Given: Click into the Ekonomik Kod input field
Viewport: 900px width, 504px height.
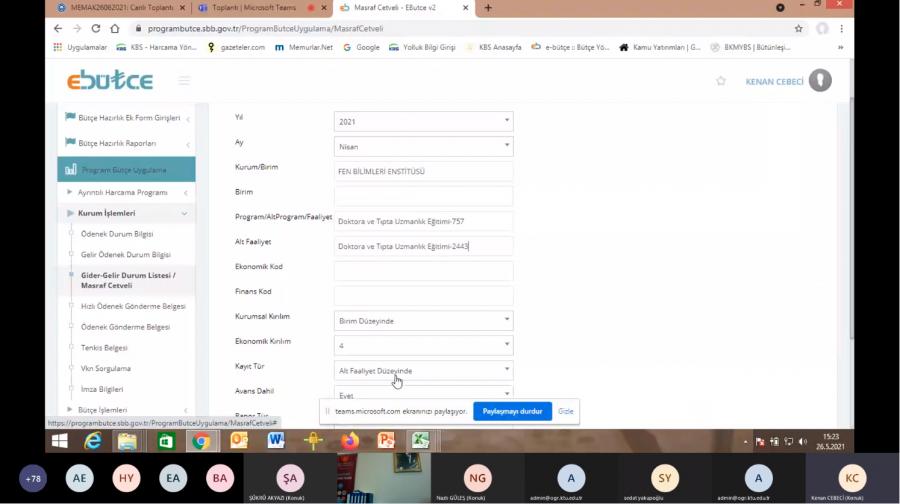Looking at the screenshot, I should 423,271.
